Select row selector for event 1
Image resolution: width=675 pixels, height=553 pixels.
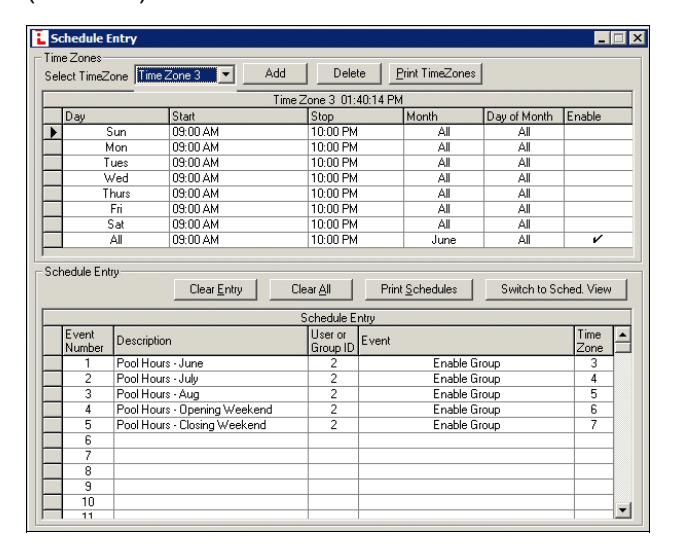pyautogui.click(x=53, y=363)
